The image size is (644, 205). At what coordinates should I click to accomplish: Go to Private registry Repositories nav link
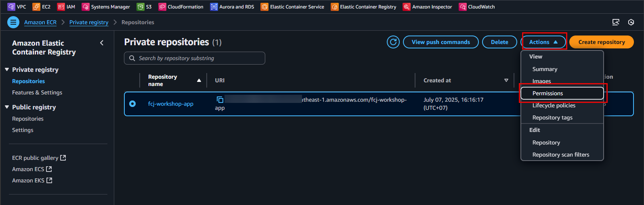28,81
